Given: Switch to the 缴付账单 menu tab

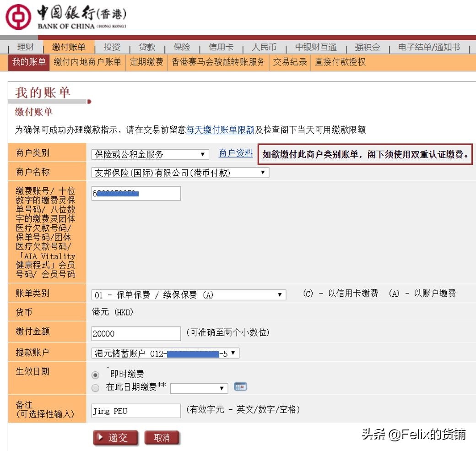Looking at the screenshot, I should point(69,46).
